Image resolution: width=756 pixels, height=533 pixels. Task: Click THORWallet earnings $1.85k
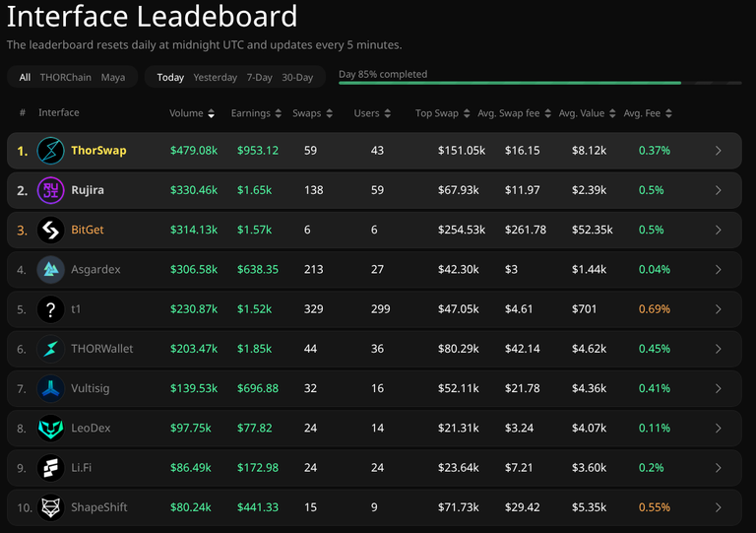pos(254,349)
